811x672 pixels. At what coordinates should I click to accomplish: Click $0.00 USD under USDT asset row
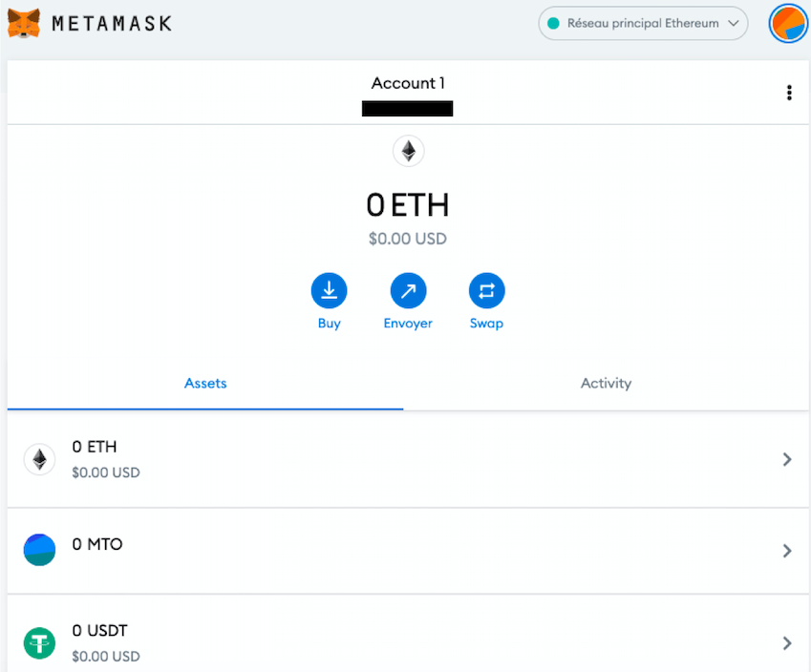click(106, 657)
